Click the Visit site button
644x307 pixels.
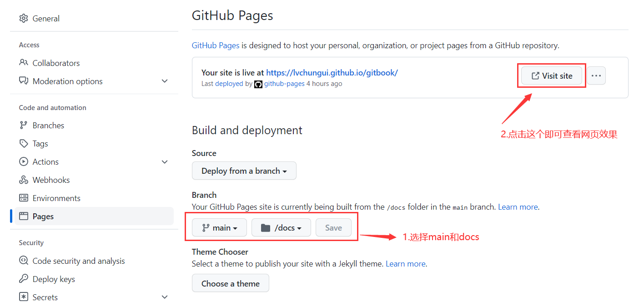pyautogui.click(x=552, y=75)
